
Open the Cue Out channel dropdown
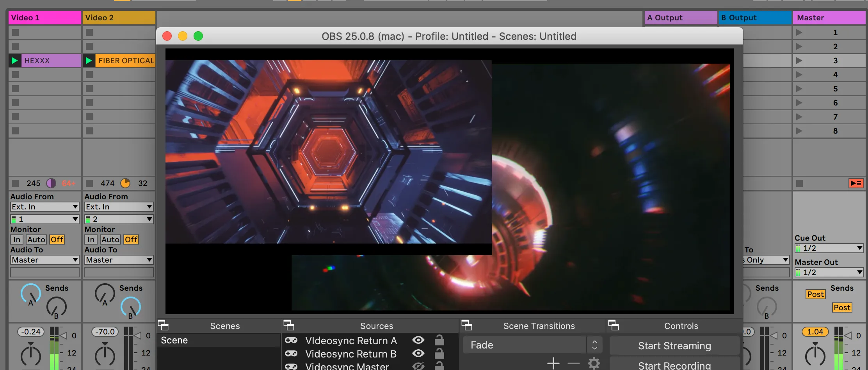829,248
